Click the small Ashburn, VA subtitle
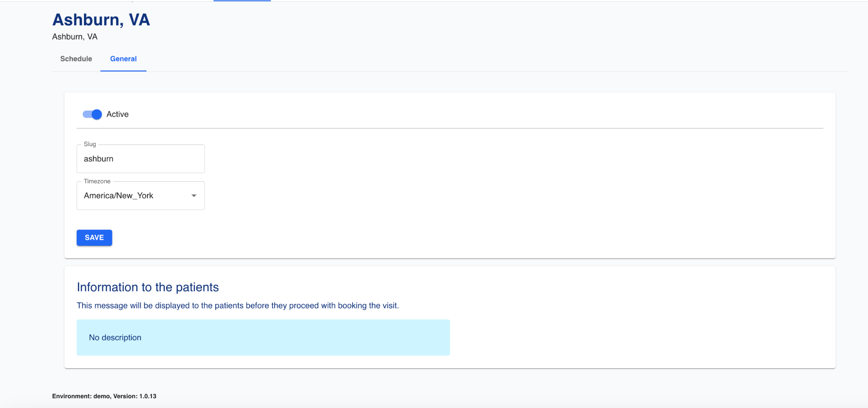Image resolution: width=868 pixels, height=408 pixels. [75, 37]
